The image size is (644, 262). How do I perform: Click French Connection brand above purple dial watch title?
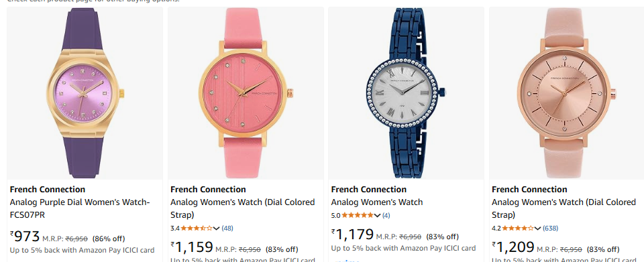pyautogui.click(x=48, y=190)
